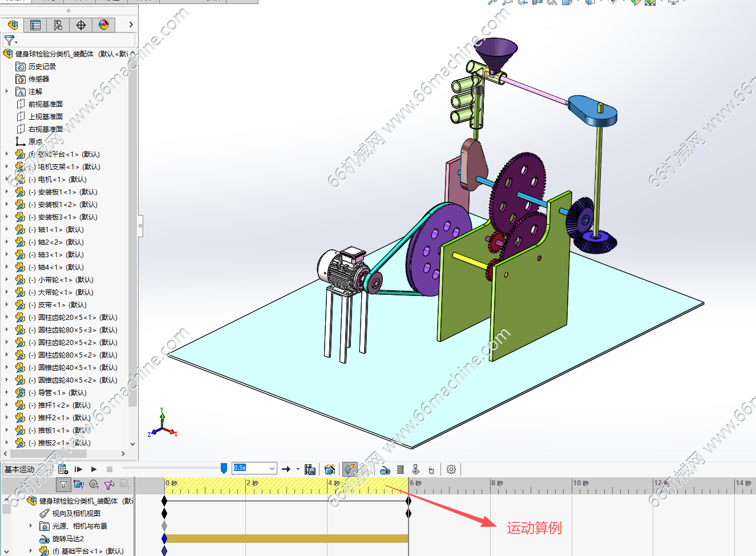Toggle the filter selected items icon

point(110,485)
